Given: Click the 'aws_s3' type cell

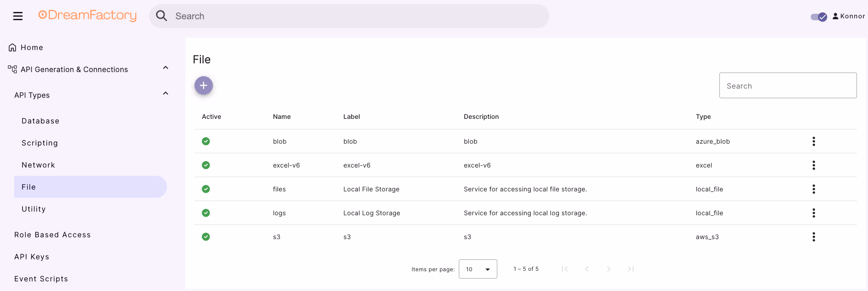Looking at the screenshot, I should tap(707, 237).
